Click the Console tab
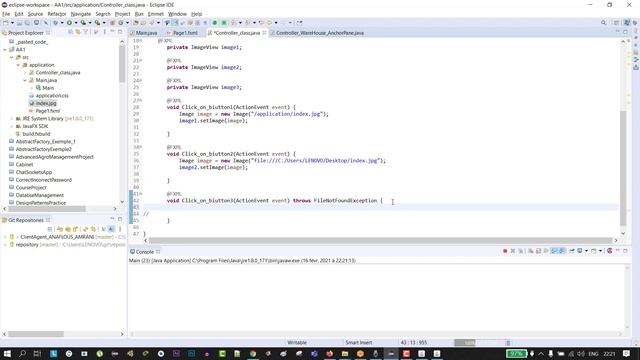The image size is (640, 360). pos(144,252)
